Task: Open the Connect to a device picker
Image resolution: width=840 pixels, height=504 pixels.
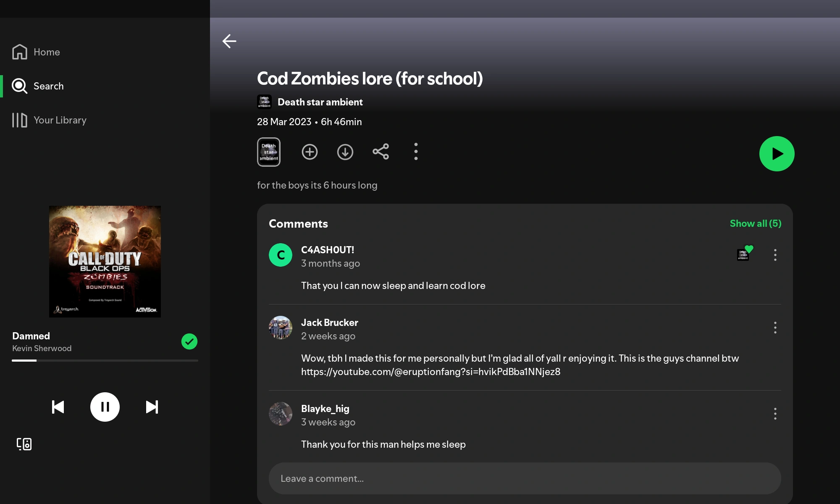Action: coord(24,444)
